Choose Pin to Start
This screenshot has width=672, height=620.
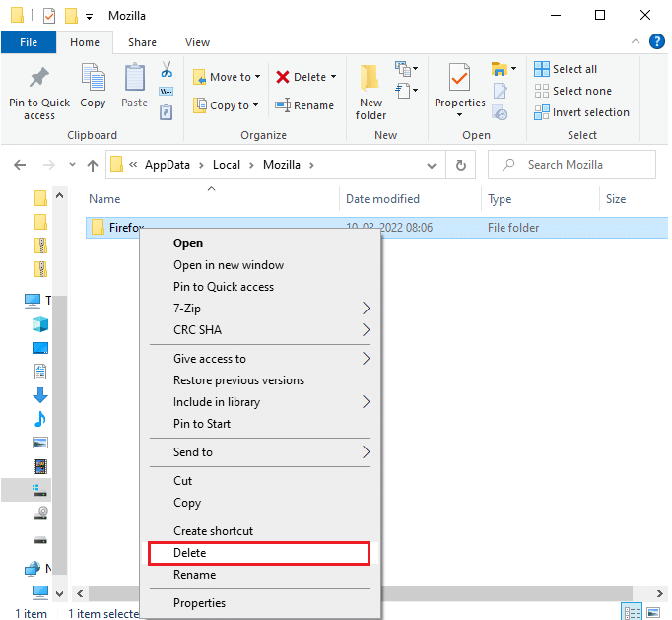(260, 424)
